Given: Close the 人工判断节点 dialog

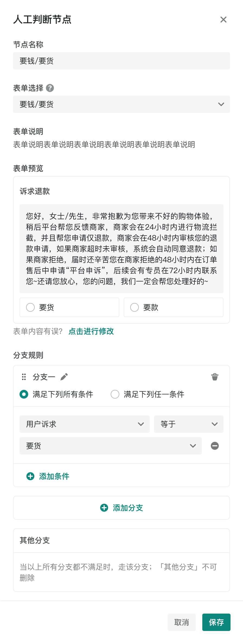Looking at the screenshot, I should click(223, 20).
